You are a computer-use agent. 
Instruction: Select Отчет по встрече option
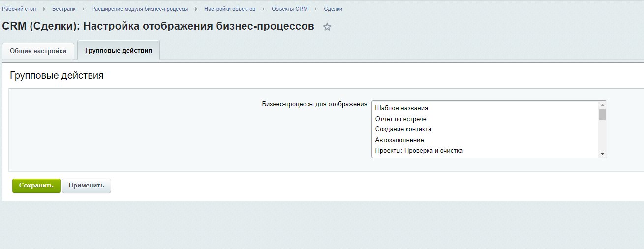point(400,119)
